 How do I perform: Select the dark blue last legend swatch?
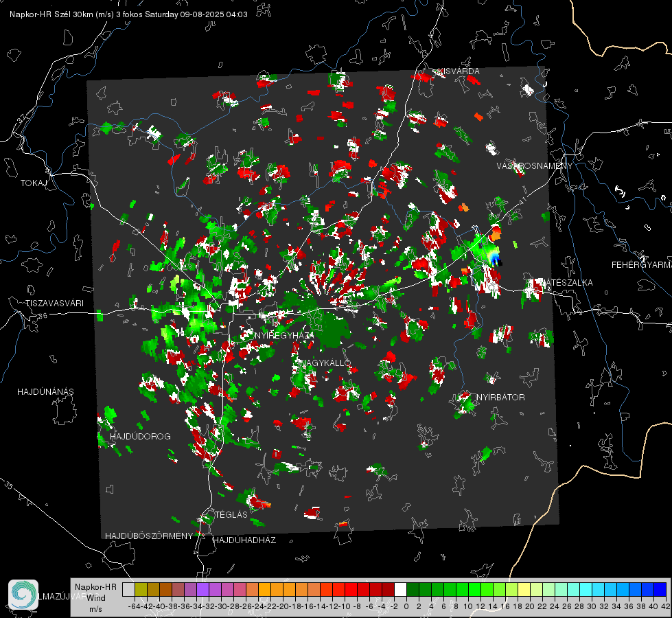click(660, 590)
